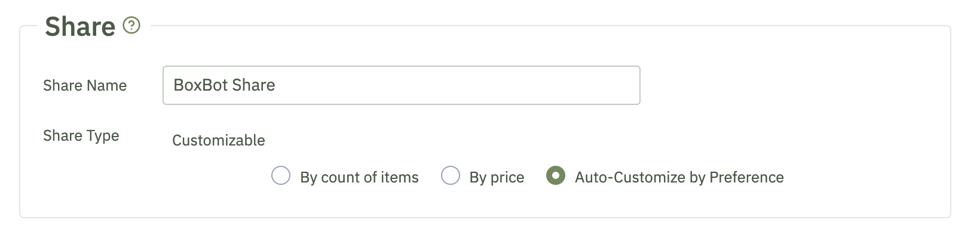The width and height of the screenshot is (980, 229).
Task: Click the "By count of items" label text
Action: click(359, 177)
